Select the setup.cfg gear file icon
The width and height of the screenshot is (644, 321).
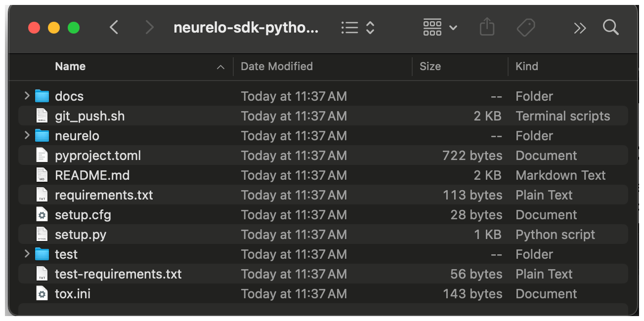tap(42, 215)
